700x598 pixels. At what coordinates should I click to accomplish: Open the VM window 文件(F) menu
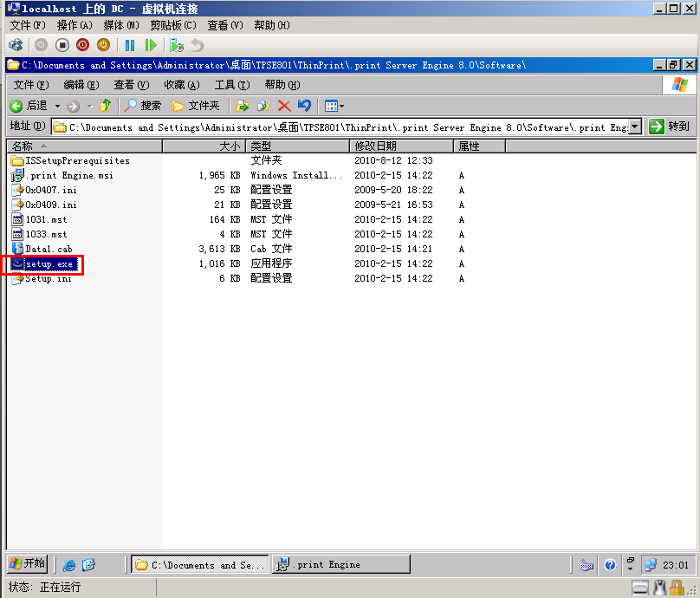28,25
